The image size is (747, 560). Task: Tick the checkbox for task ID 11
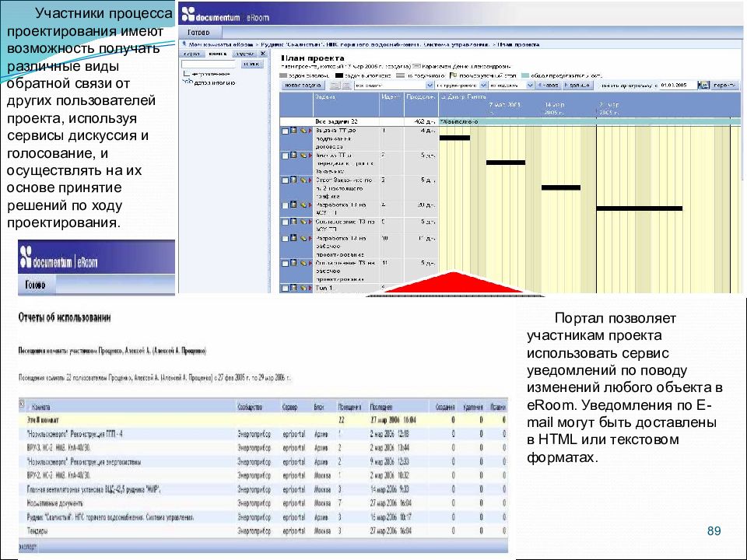pyautogui.click(x=285, y=264)
